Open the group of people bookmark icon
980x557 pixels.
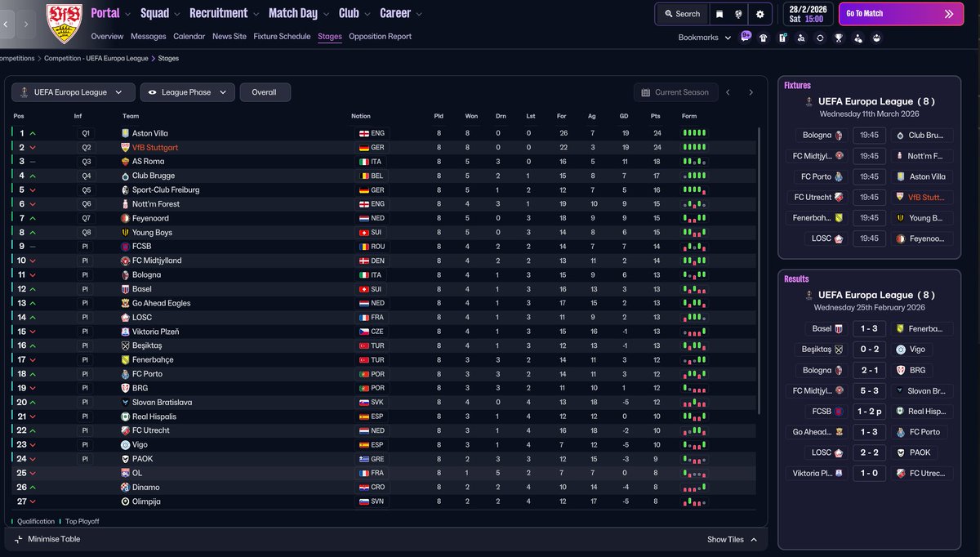[876, 38]
